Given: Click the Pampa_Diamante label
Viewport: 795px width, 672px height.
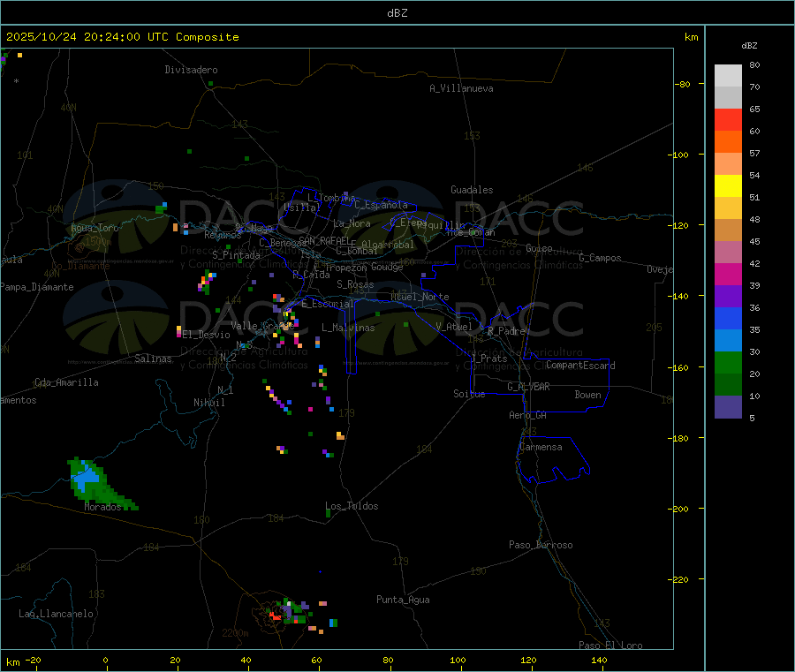Looking at the screenshot, I should pyautogui.click(x=37, y=287).
